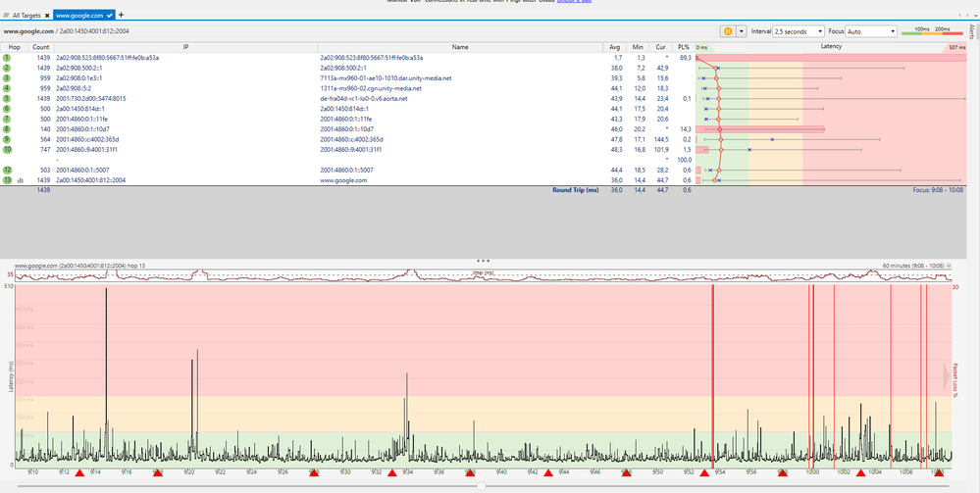Close the All Targets tab
Screen dimensions: 980x493
click(x=47, y=15)
